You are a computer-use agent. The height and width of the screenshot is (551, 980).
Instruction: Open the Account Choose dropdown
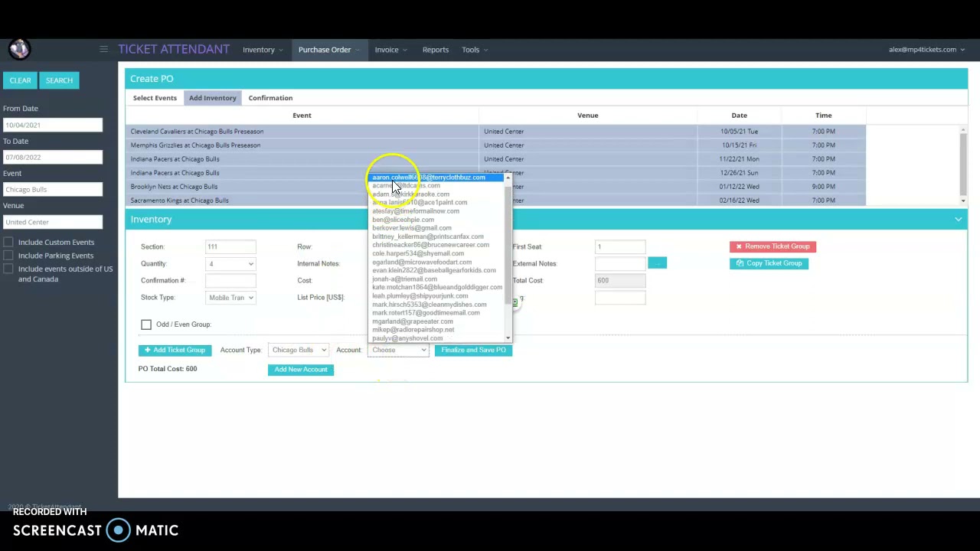(x=398, y=350)
